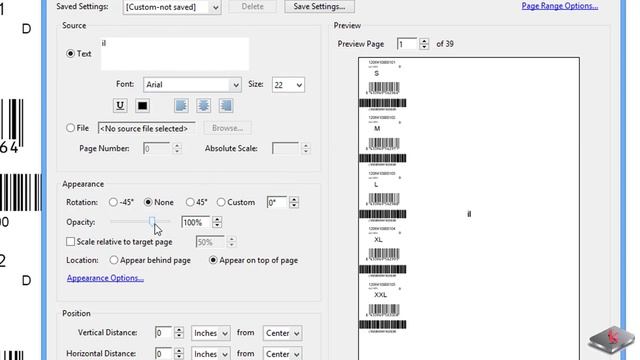The height and width of the screenshot is (360, 640).
Task: Click the Save Settings button
Action: [319, 7]
